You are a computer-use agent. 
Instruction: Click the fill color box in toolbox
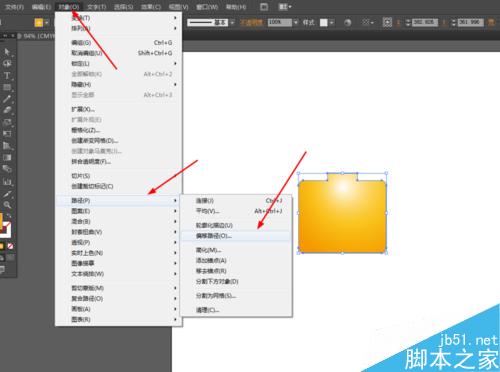tap(1, 221)
